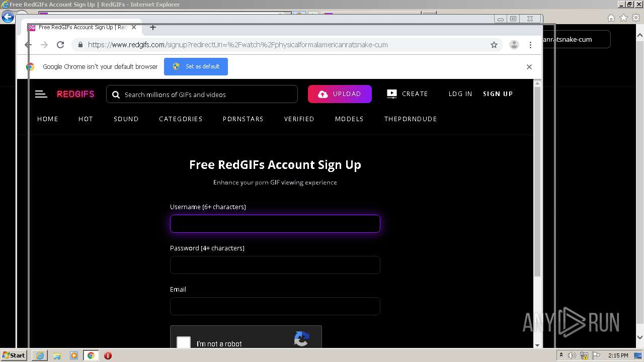Open the Windows Start menu
The width and height of the screenshot is (644, 362).
14,355
